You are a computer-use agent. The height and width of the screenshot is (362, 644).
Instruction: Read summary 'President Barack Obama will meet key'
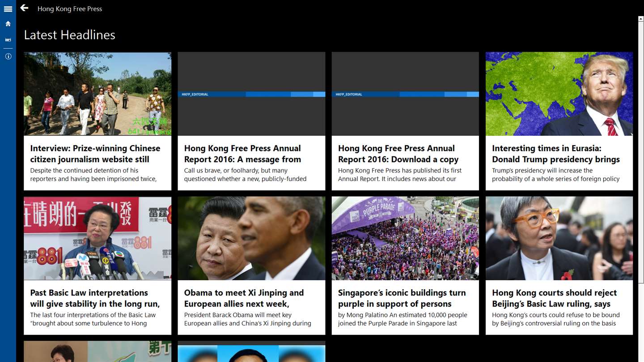click(x=247, y=319)
